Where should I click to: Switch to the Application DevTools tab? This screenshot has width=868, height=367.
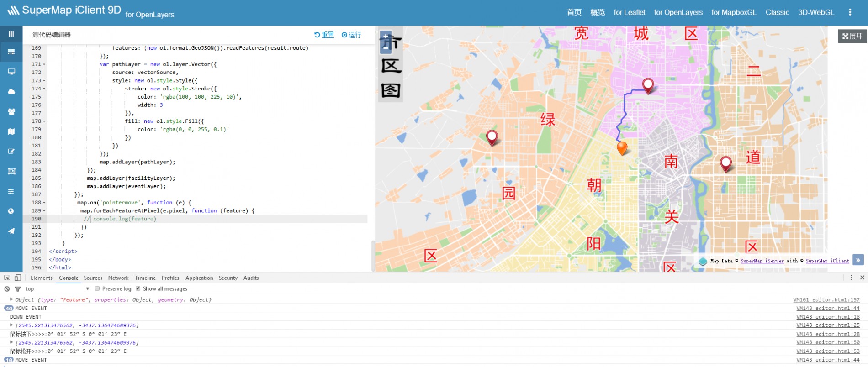(x=199, y=278)
